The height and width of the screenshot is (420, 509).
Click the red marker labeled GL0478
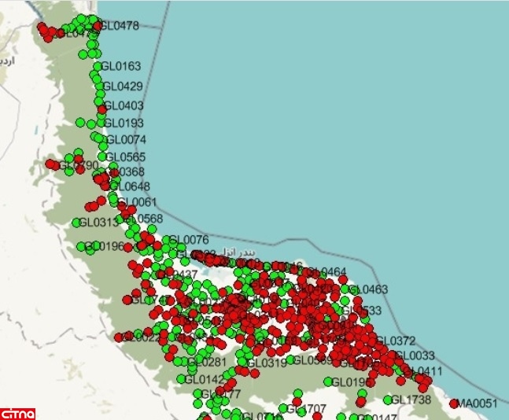[98, 26]
